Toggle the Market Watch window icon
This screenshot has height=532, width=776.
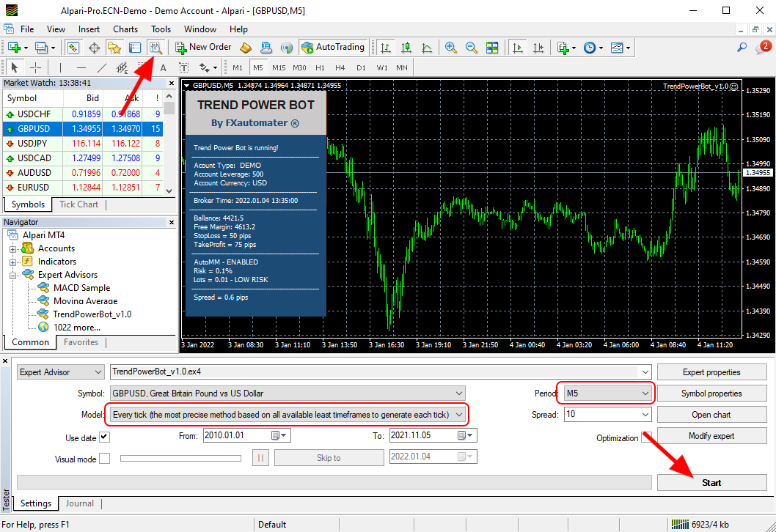(x=73, y=48)
